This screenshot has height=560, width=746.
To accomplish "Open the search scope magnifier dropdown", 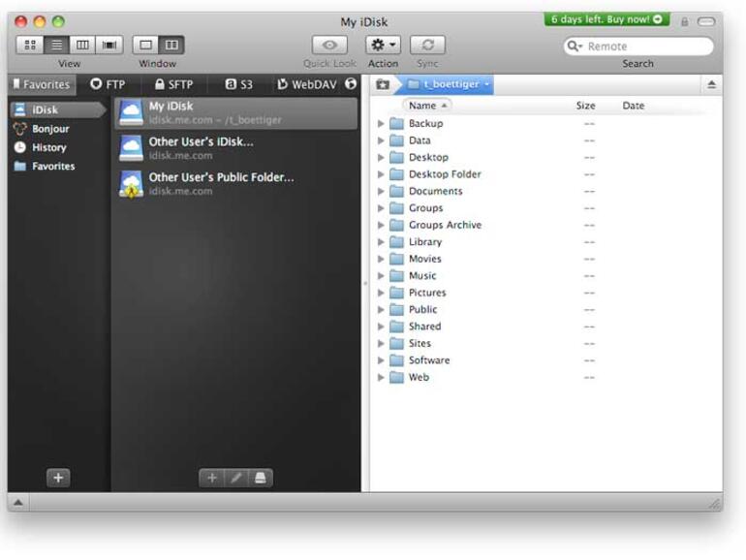I will pyautogui.click(x=575, y=47).
